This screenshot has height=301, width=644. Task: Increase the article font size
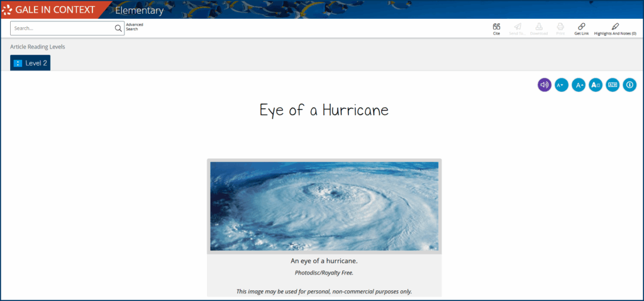pyautogui.click(x=579, y=84)
